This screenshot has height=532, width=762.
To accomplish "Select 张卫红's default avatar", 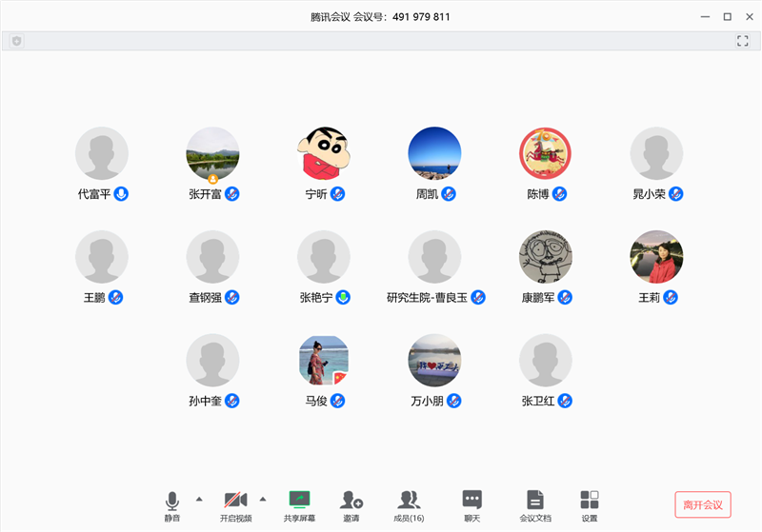I will point(545,360).
